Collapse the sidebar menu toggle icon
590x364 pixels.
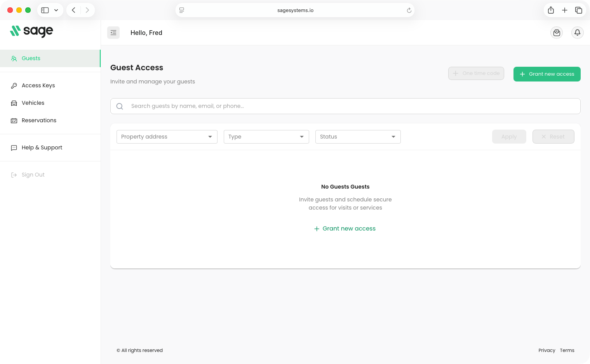pyautogui.click(x=113, y=33)
